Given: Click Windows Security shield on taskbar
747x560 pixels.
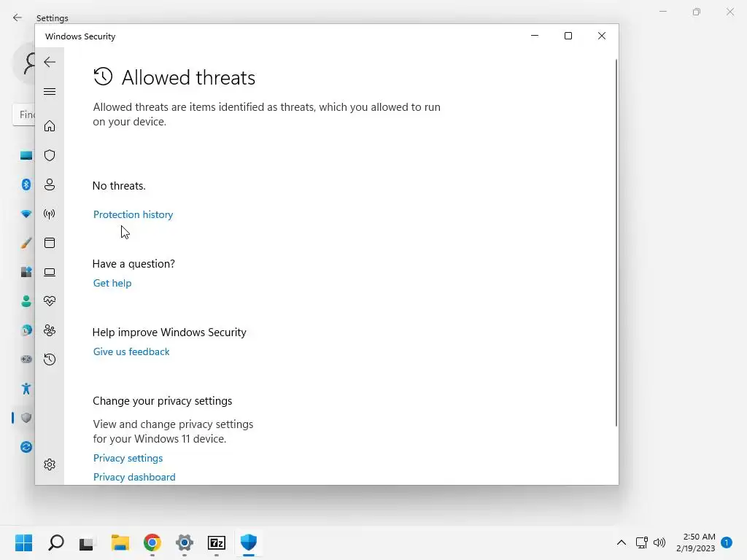Looking at the screenshot, I should tap(249, 542).
